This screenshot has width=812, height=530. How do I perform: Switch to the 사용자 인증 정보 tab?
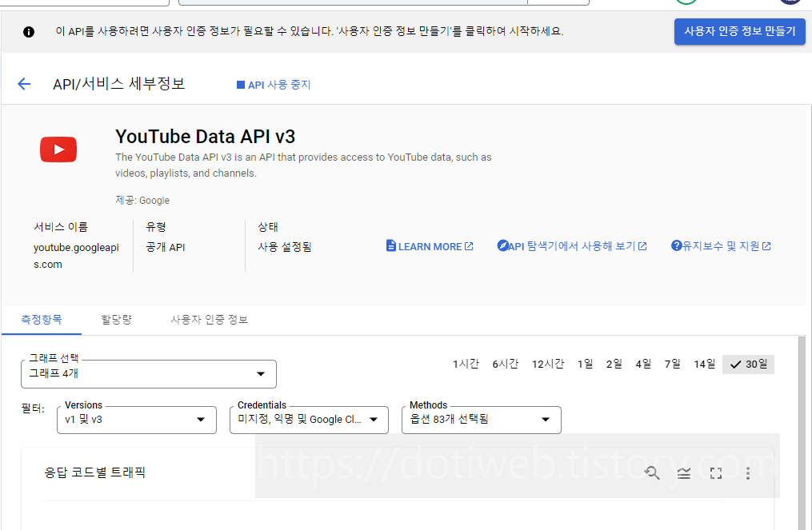tap(210, 319)
